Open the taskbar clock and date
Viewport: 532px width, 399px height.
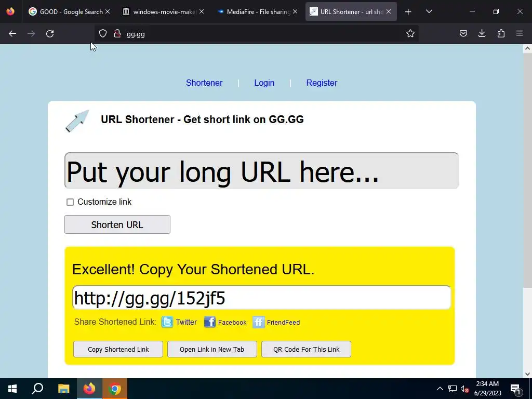[x=487, y=389]
